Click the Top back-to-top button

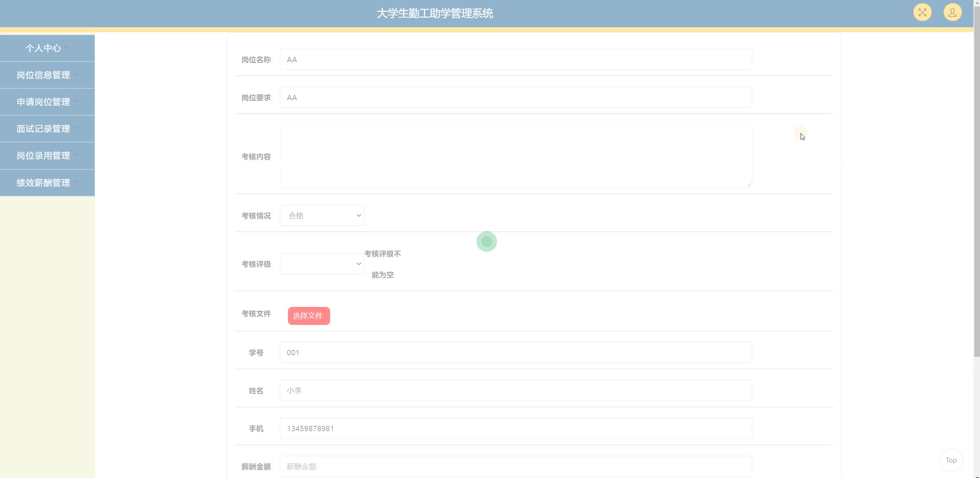(x=951, y=460)
